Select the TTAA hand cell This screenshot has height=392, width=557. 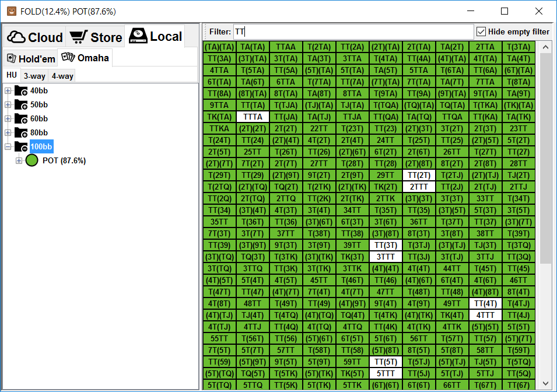pos(286,47)
